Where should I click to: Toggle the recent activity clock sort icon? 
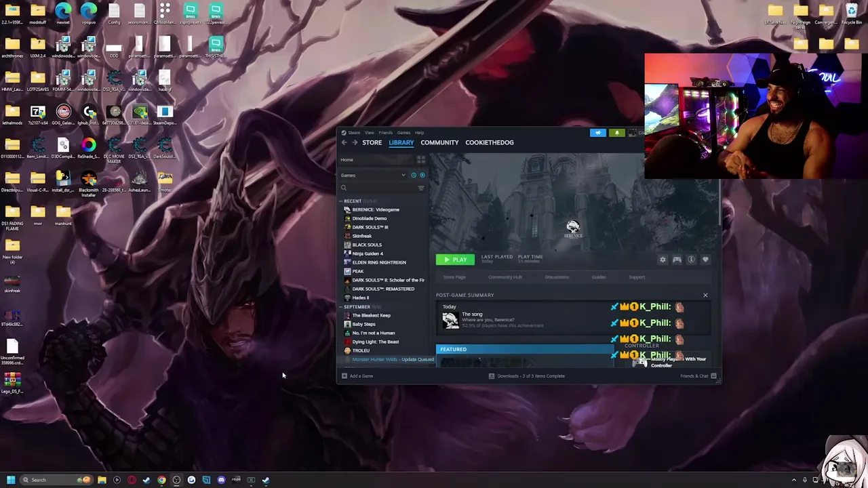point(414,176)
